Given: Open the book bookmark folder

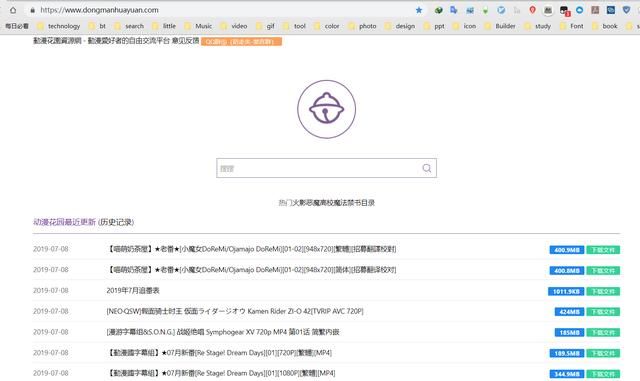Looking at the screenshot, I should [x=605, y=26].
